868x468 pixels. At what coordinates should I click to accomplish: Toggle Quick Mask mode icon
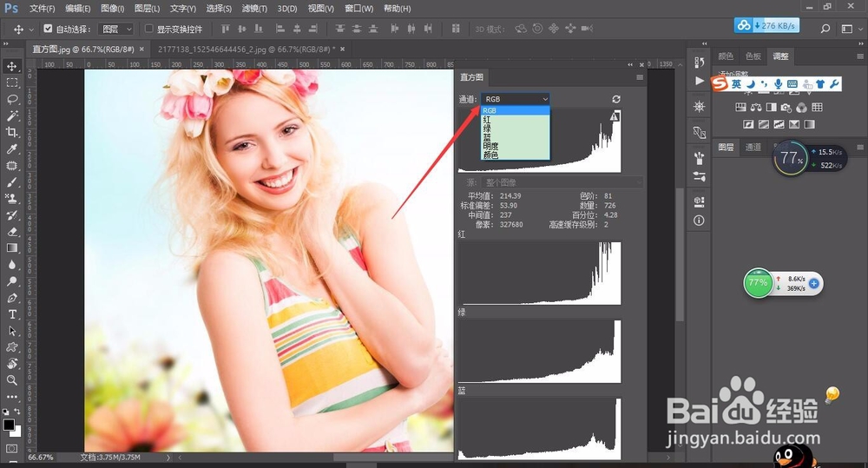click(11, 448)
